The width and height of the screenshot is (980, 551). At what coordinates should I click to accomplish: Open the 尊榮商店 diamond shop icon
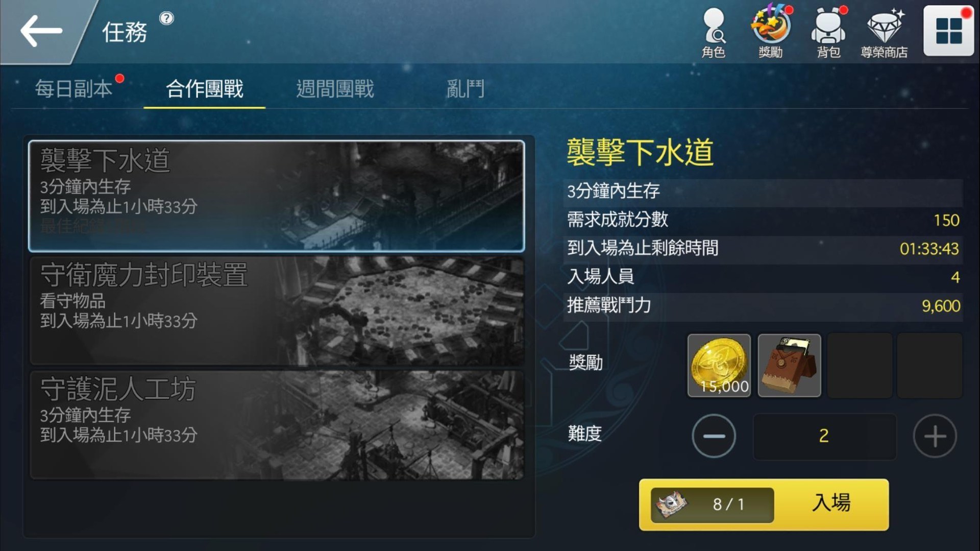885,33
